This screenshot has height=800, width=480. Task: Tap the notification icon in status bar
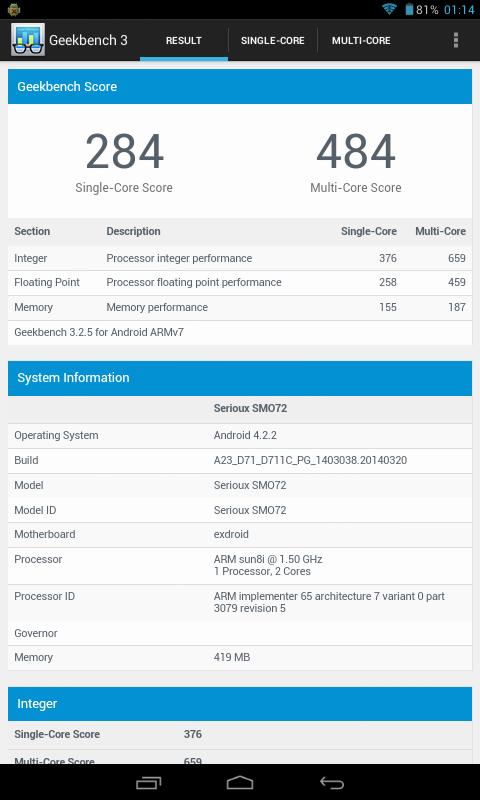(x=14, y=9)
